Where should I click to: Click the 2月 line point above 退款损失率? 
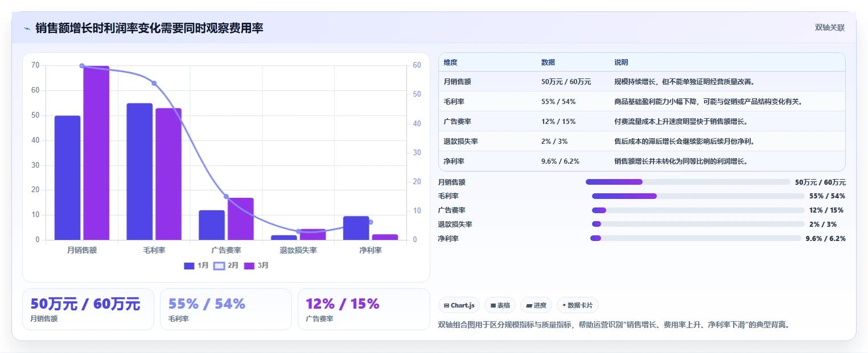coord(298,231)
